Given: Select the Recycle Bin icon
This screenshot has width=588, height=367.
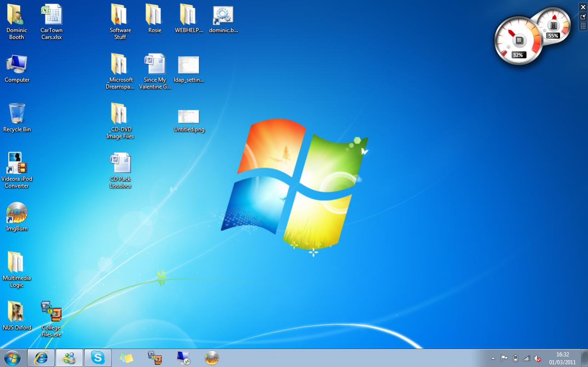Looking at the screenshot, I should 17,118.
